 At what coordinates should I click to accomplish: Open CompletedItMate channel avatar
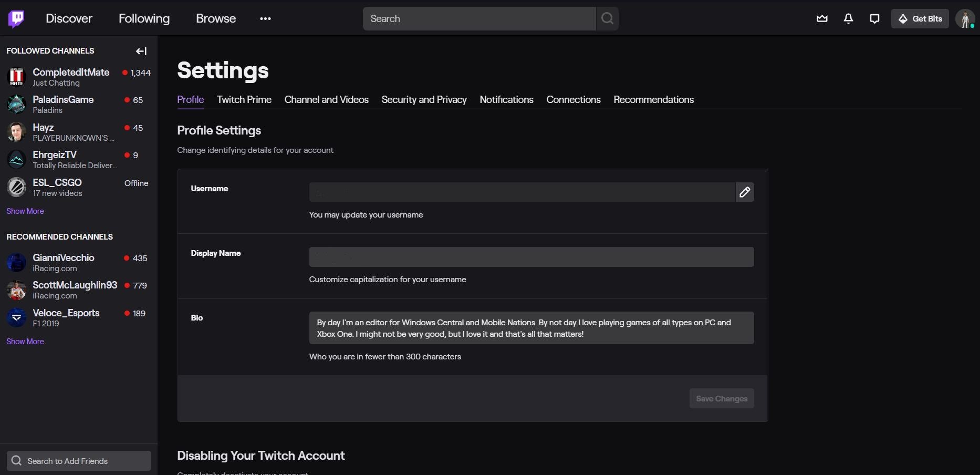pyautogui.click(x=16, y=77)
